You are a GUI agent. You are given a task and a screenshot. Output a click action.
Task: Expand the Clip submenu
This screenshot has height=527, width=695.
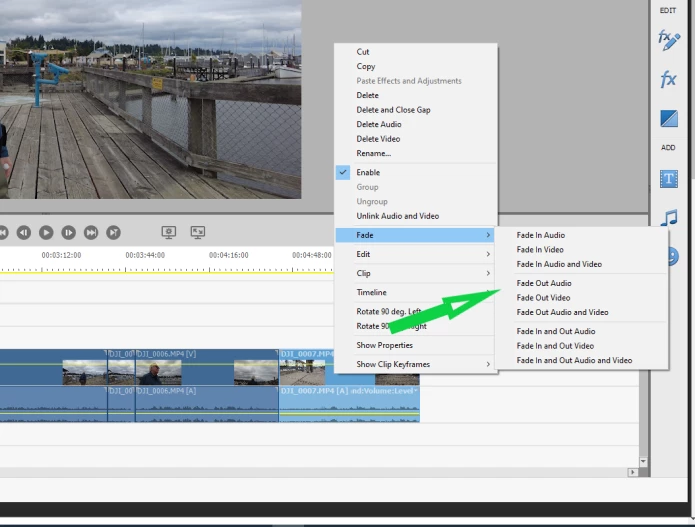point(416,273)
